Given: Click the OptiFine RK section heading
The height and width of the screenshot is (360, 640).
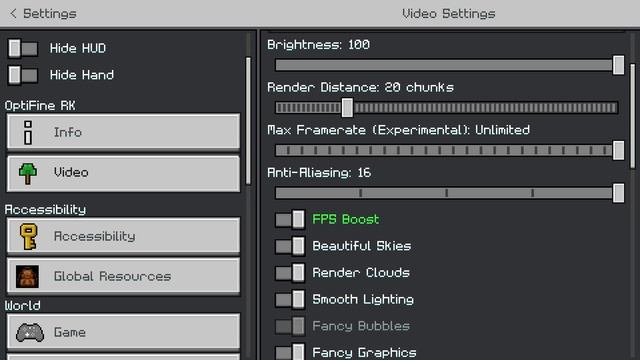Looking at the screenshot, I should (x=40, y=106).
